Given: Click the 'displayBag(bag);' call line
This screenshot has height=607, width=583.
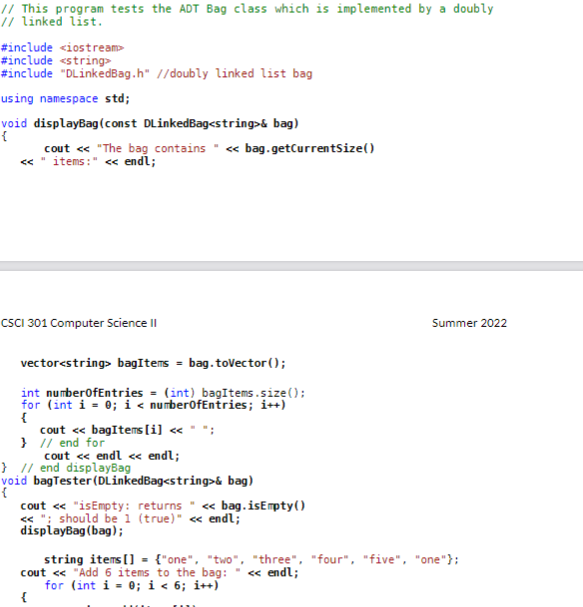Looking at the screenshot, I should tap(72, 531).
